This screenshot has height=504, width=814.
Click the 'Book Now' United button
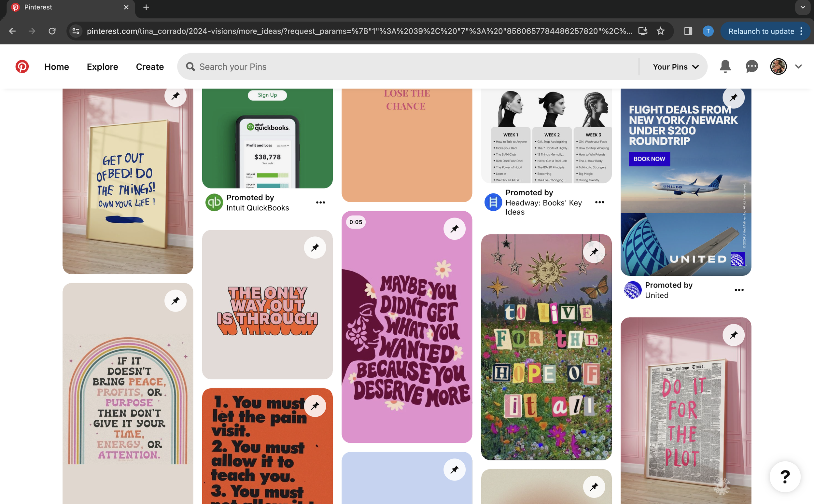point(649,159)
